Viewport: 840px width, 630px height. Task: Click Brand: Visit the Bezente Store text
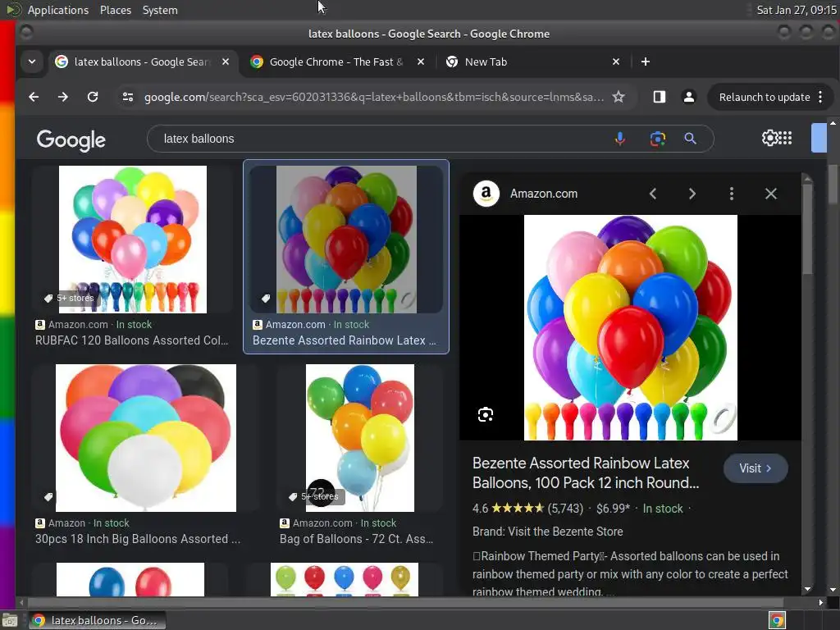[x=547, y=532]
